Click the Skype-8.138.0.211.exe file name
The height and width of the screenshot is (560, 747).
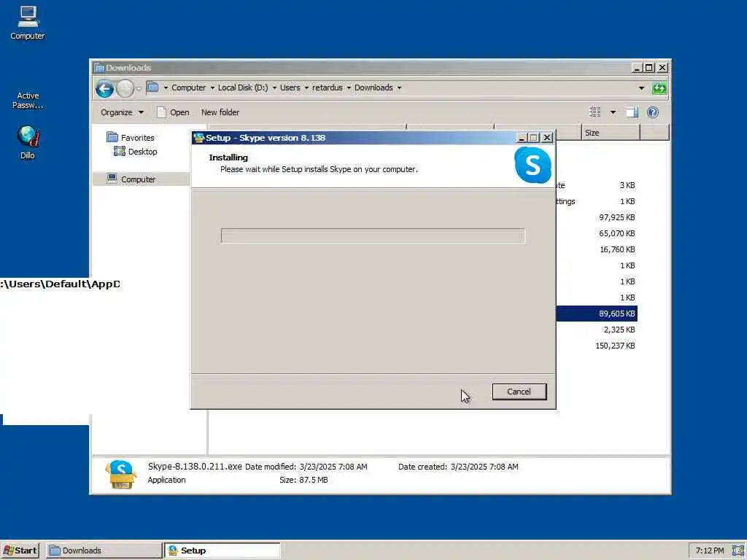[x=195, y=467]
